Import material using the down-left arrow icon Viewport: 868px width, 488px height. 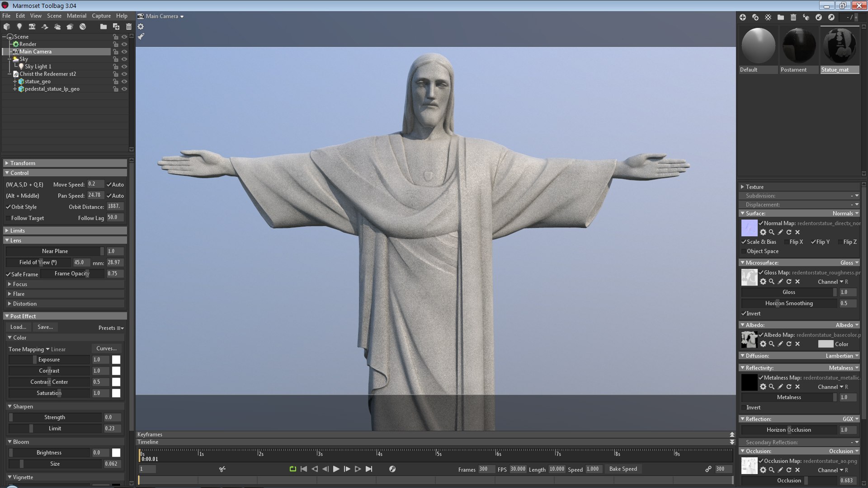pyautogui.click(x=819, y=17)
